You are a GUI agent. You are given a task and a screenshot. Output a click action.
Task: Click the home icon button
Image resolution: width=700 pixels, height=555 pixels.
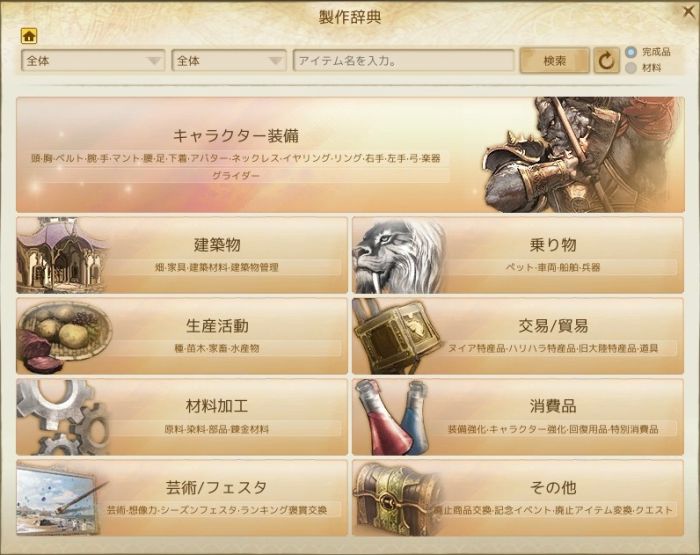(x=29, y=36)
